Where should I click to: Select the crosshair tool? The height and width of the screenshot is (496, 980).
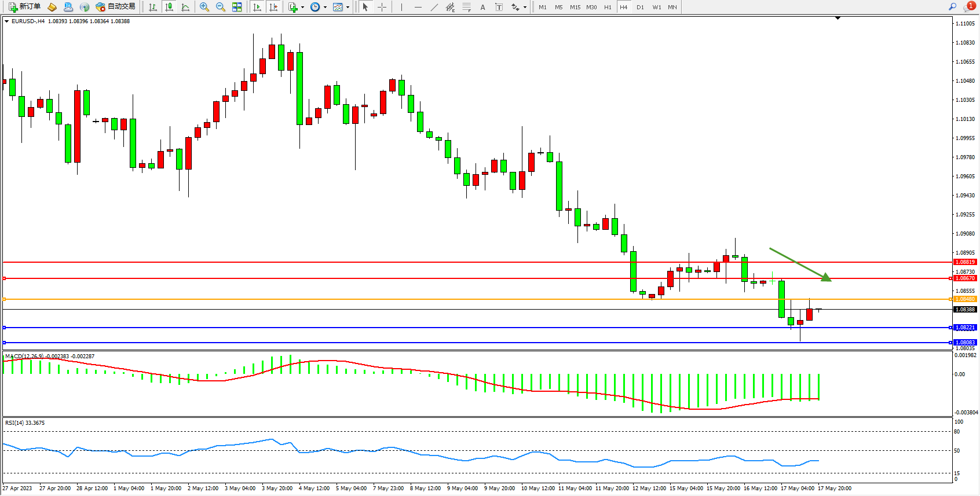pyautogui.click(x=382, y=7)
